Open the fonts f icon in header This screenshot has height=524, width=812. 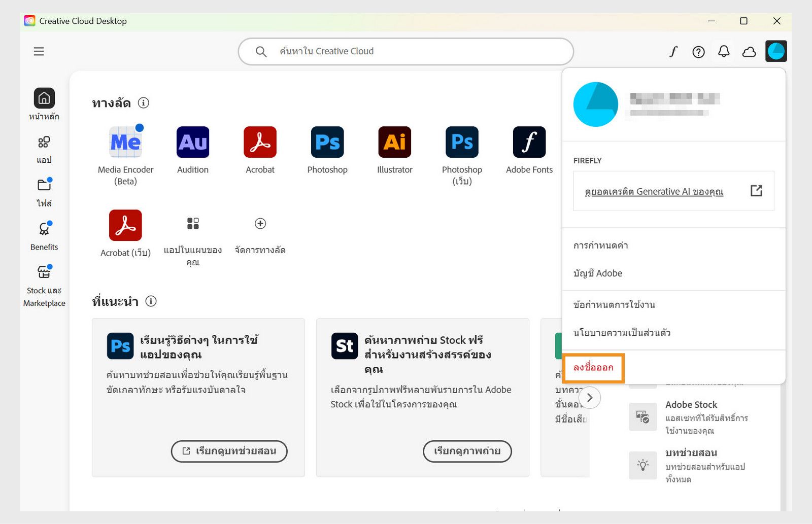[x=673, y=51]
